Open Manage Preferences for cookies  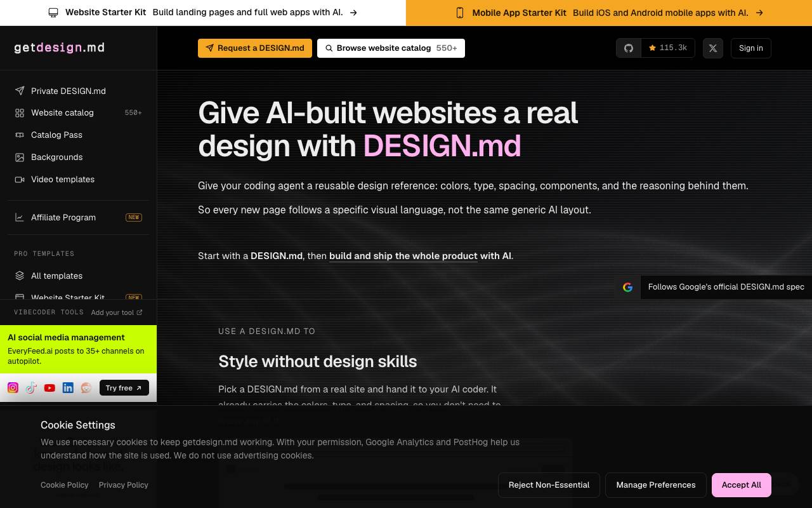(656, 485)
